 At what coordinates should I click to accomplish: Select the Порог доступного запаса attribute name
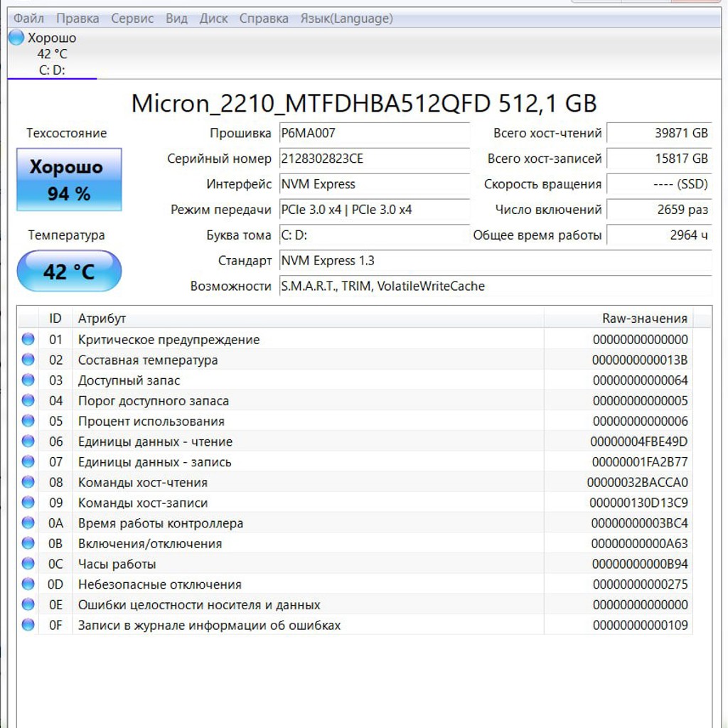154,401
